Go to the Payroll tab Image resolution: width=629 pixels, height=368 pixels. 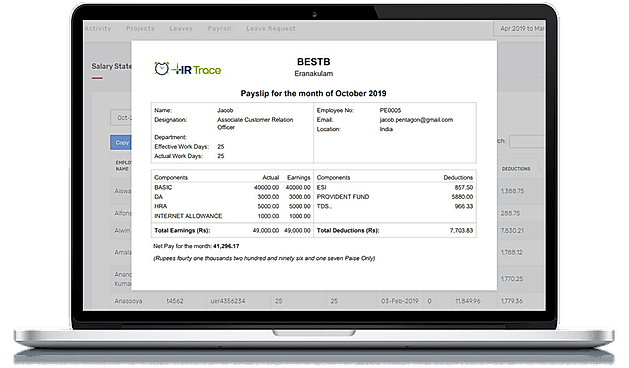219,28
